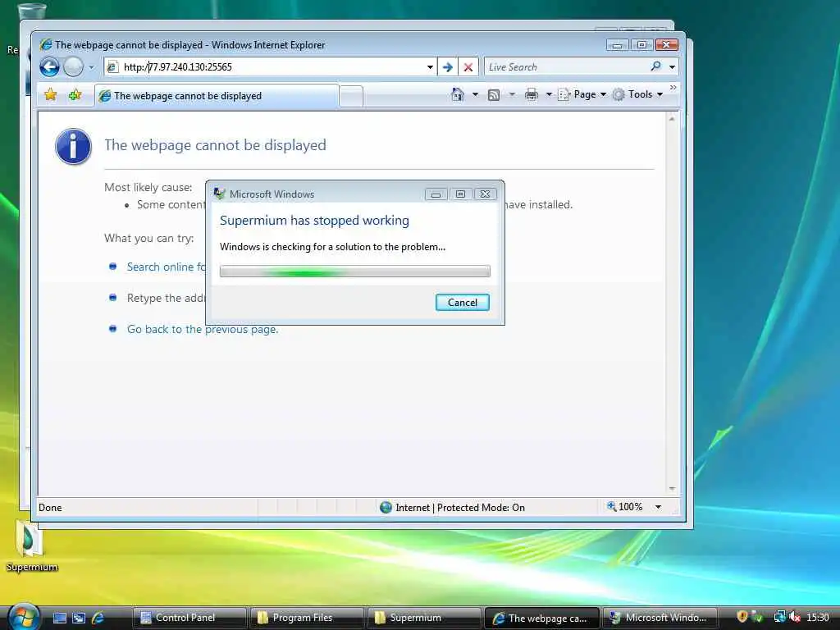This screenshot has width=840, height=630.
Task: Switch to Supermium folder taskbar button
Action: coord(424,618)
